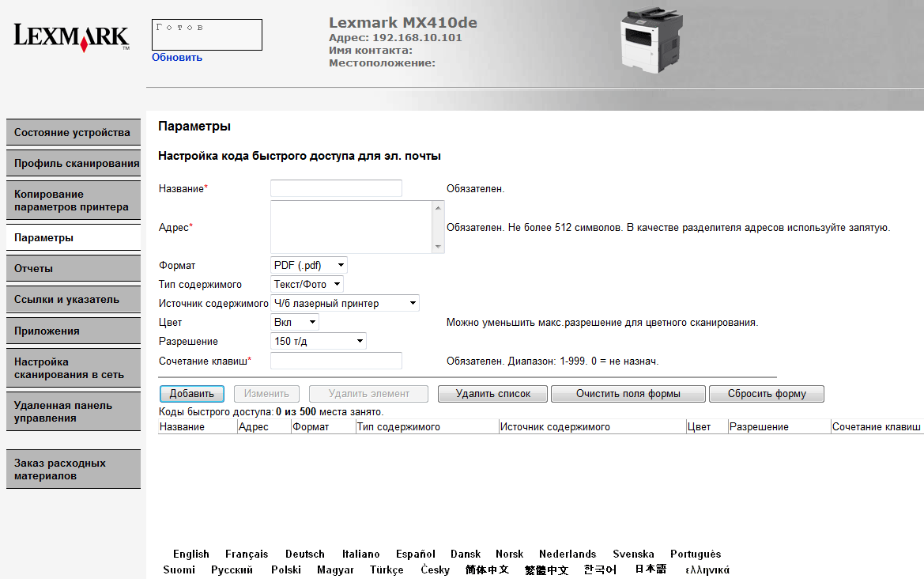Switch language to Simplified Chinese 简体中文
Viewport: 924px width, 579px height.
487,570
